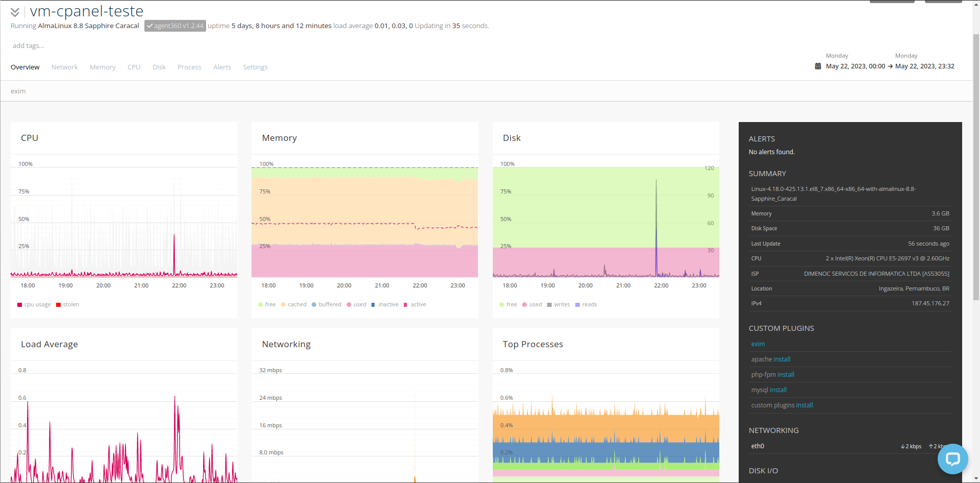Switch to the Overview tab
980x483 pixels.
(25, 67)
